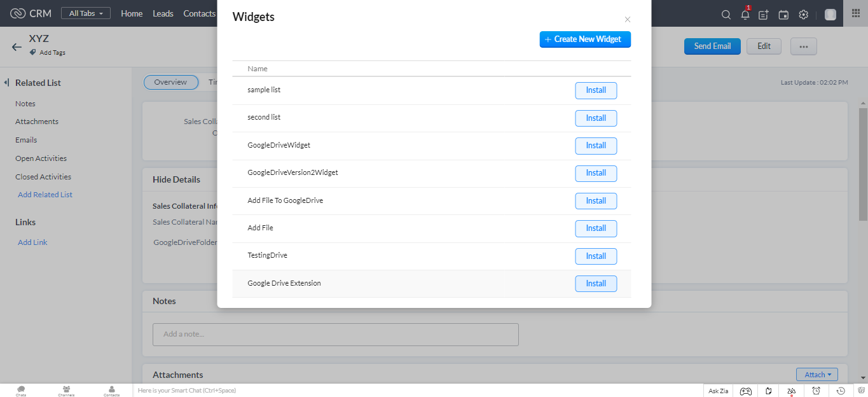868x397 pixels.
Task: Open the more actions ellipsis menu
Action: coord(803,46)
